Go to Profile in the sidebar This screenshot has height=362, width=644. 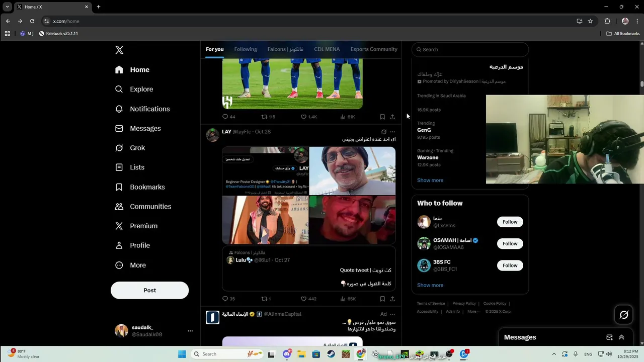pos(132,245)
